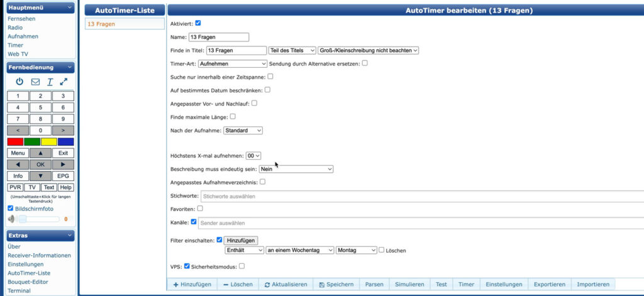Click the power standby icon
The image size is (644, 296).
click(19, 82)
